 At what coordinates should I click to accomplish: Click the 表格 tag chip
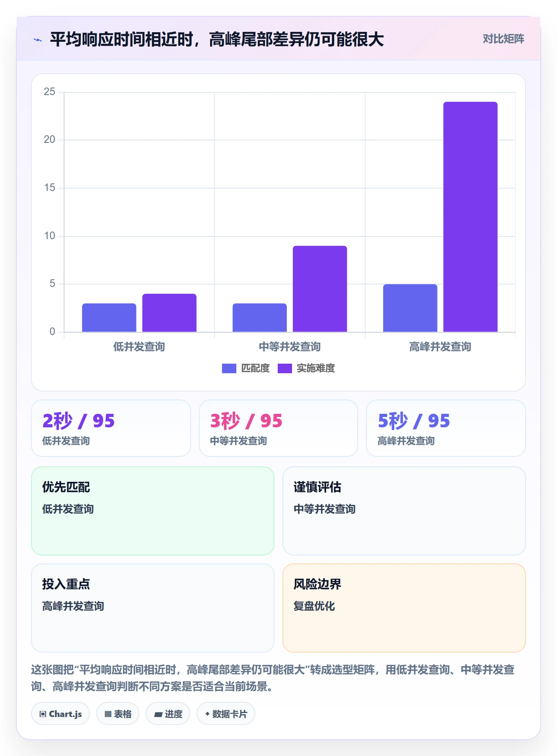pyautogui.click(x=118, y=714)
